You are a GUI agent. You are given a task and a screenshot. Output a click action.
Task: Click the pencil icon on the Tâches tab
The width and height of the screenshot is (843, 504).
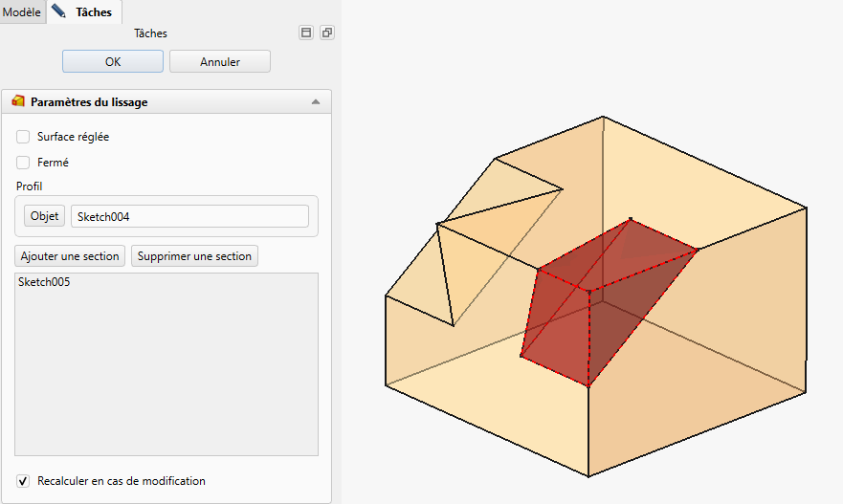tap(59, 11)
